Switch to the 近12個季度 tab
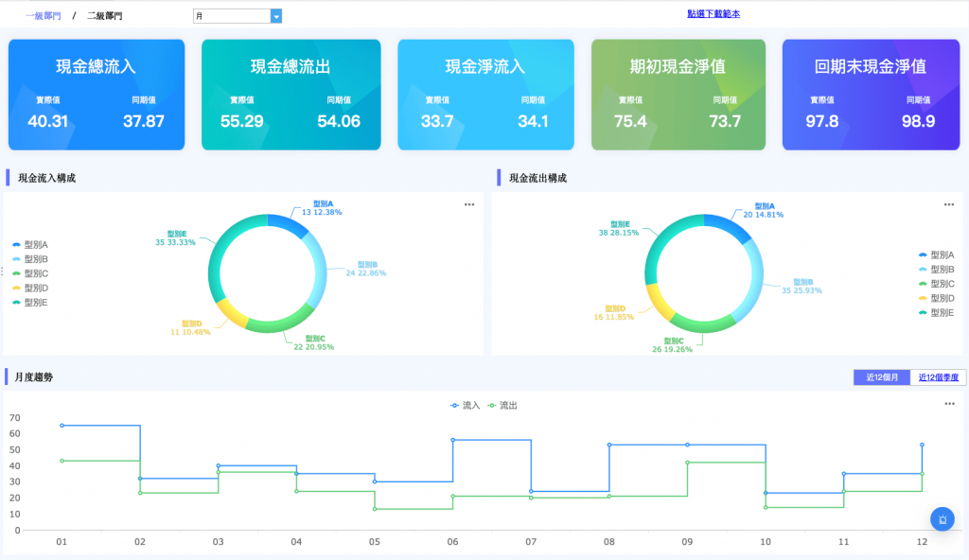Image resolution: width=969 pixels, height=560 pixels. point(938,377)
